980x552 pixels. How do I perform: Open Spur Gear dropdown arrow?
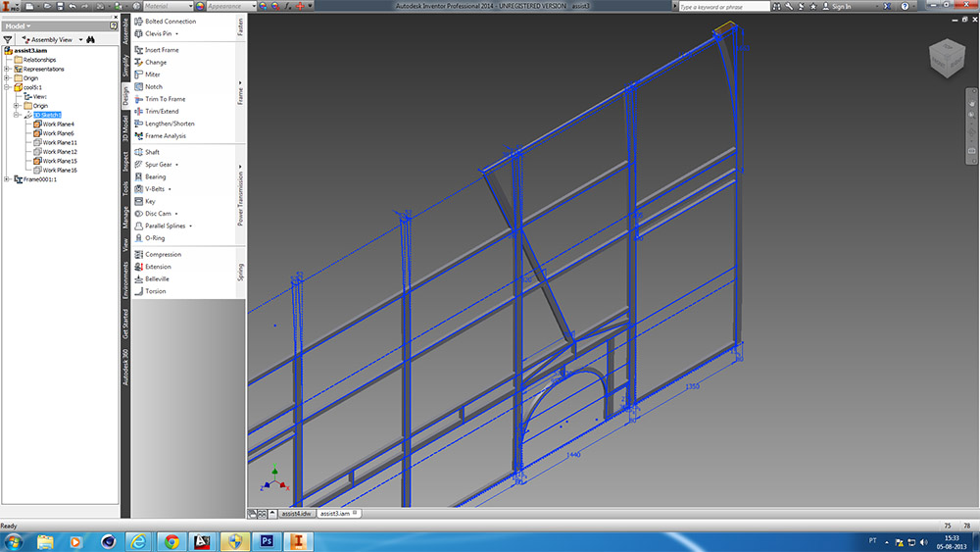pyautogui.click(x=176, y=165)
